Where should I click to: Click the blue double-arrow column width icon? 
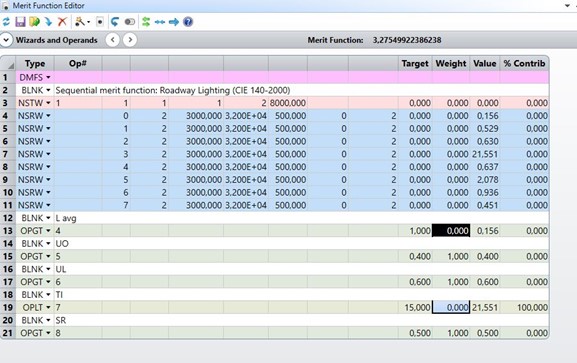160,22
